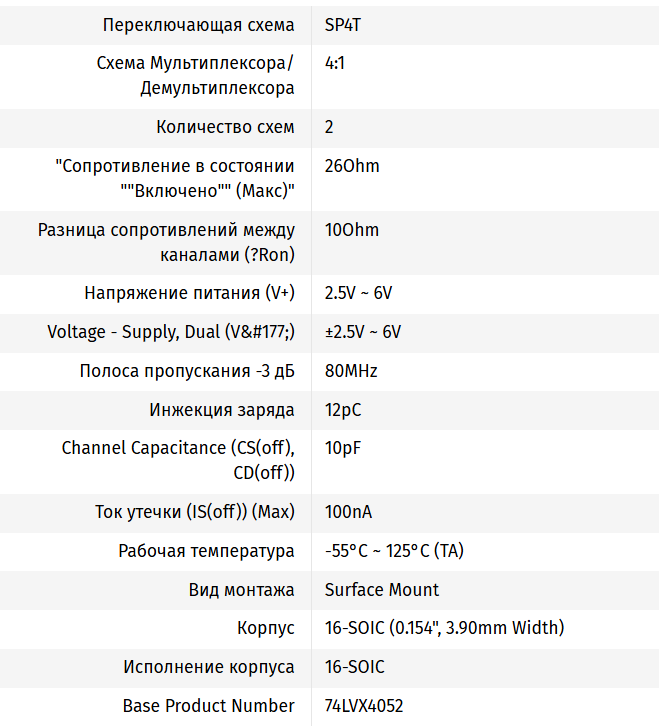Click the 80MHz bandwidth value
This screenshot has height=728, width=659.
(351, 371)
